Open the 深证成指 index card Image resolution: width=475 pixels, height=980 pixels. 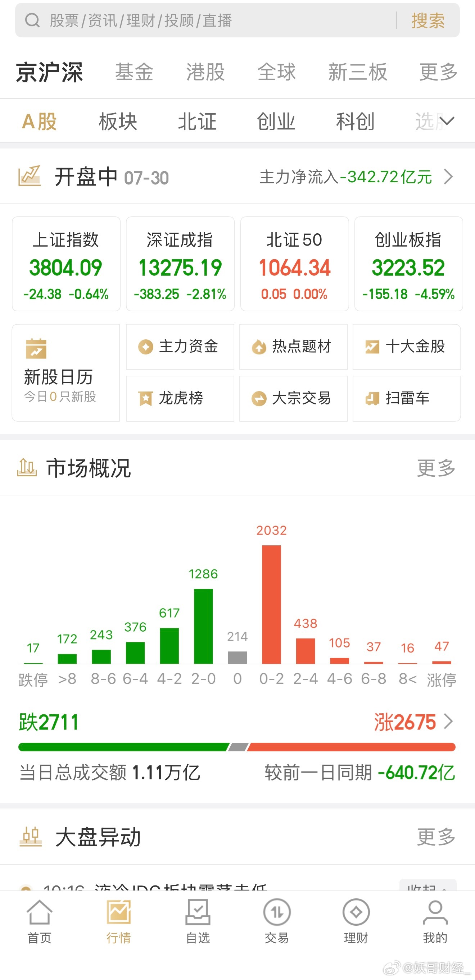180,264
